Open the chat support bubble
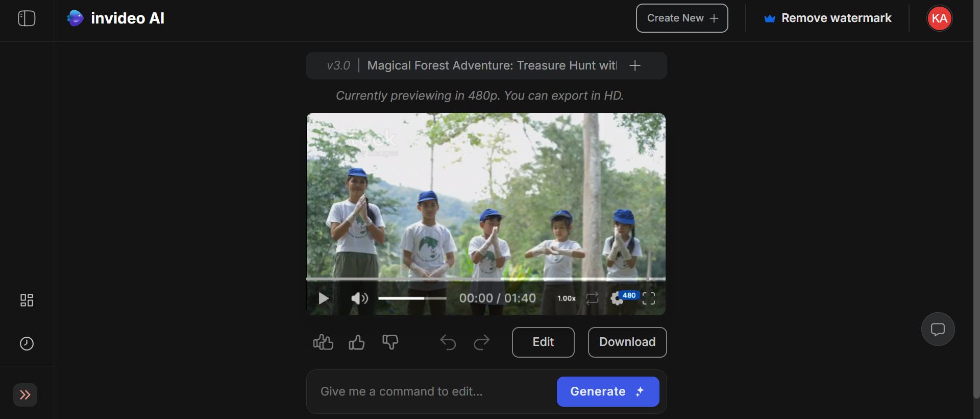Image resolution: width=980 pixels, height=419 pixels. click(938, 329)
